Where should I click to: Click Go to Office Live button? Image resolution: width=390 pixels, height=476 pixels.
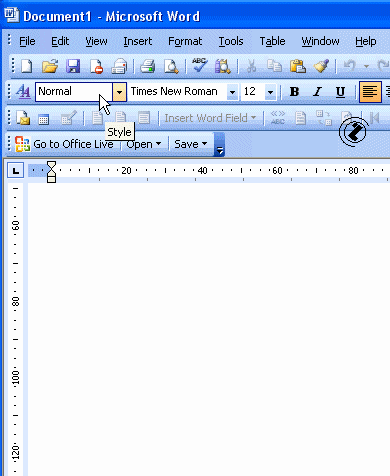click(x=65, y=144)
